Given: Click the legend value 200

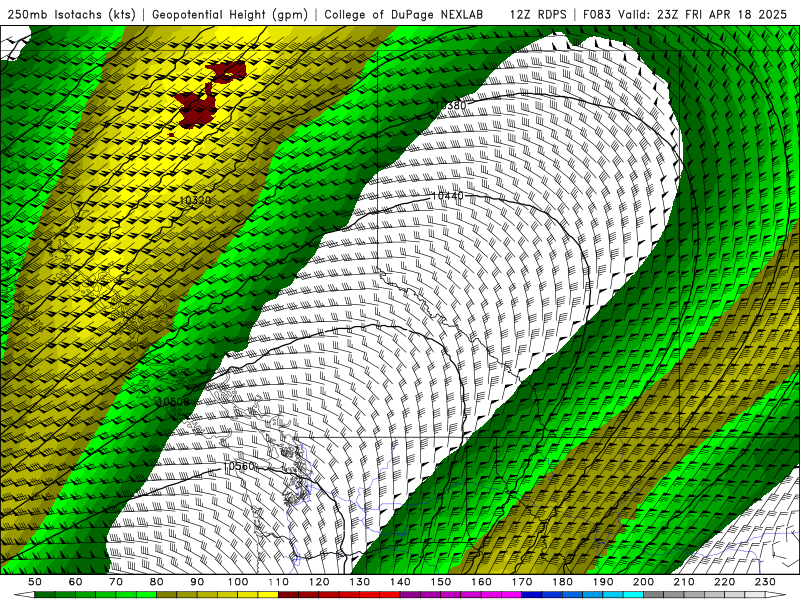Looking at the screenshot, I should [x=644, y=582].
